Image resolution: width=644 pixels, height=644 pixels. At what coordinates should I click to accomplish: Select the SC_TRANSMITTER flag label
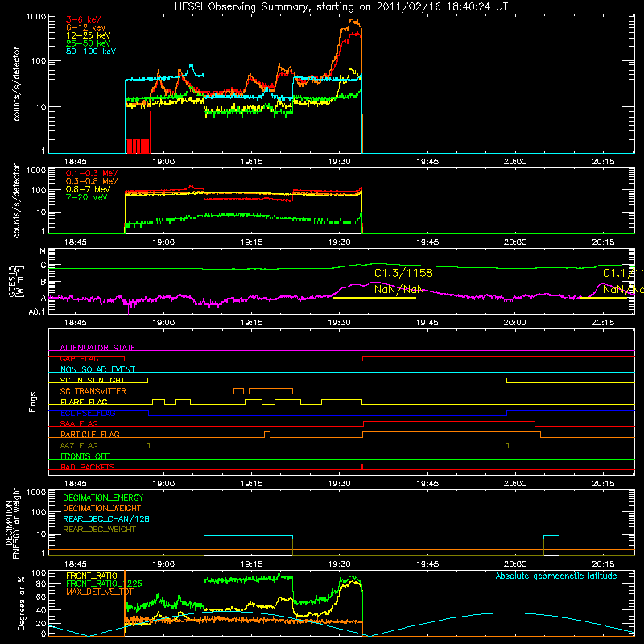[93, 391]
